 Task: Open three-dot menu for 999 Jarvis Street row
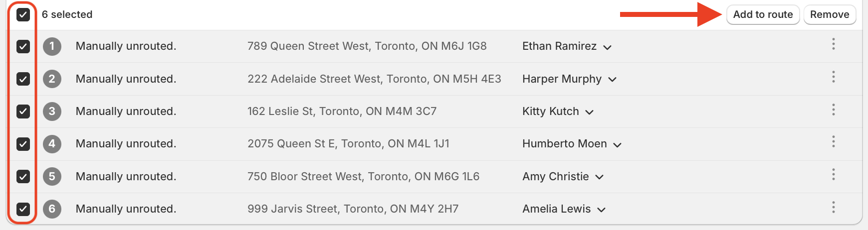click(833, 207)
